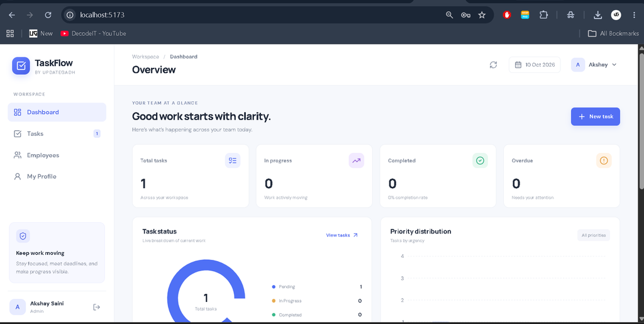
Task: Click the TaskFlow logo icon
Action: click(21, 65)
